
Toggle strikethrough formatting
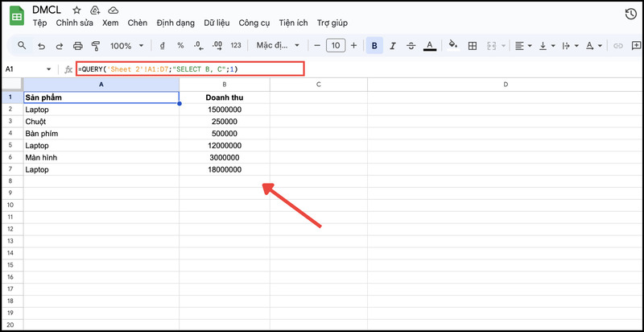(411, 46)
